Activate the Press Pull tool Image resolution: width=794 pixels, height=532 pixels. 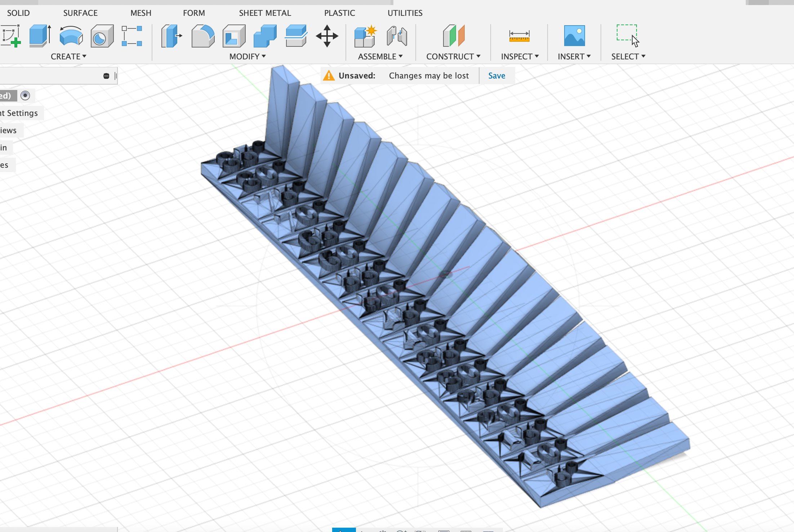pyautogui.click(x=171, y=36)
